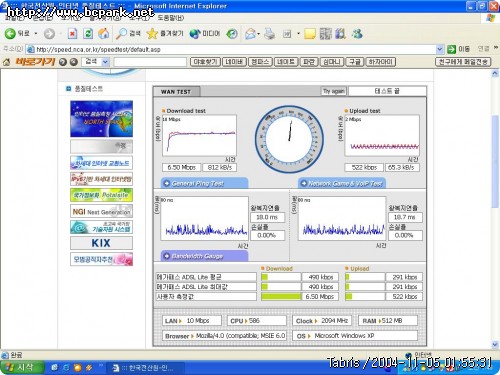Open the History clock icon
The height and width of the screenshot is (375, 500).
click(x=232, y=34)
